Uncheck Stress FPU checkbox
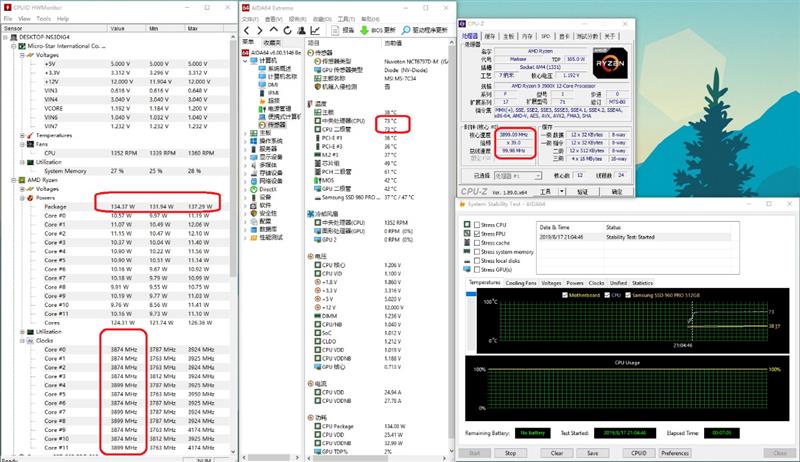Screen dimensions: 800x462 (x=477, y=234)
